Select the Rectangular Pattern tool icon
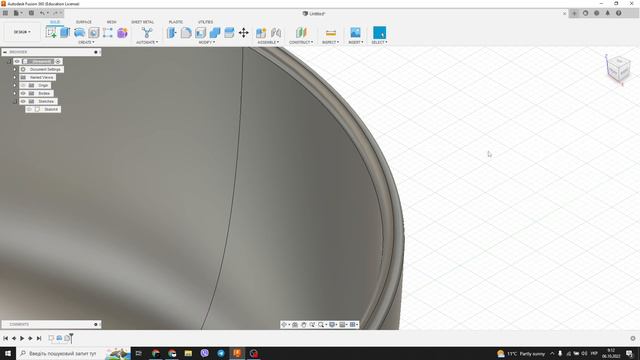Image resolution: width=640 pixels, height=360 pixels. (x=108, y=33)
